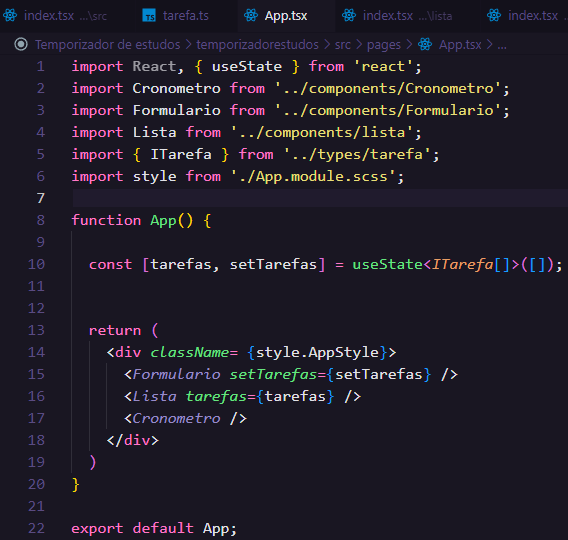Click the '../components/Formulario' import path
The height and width of the screenshot is (540, 568).
click(x=388, y=111)
